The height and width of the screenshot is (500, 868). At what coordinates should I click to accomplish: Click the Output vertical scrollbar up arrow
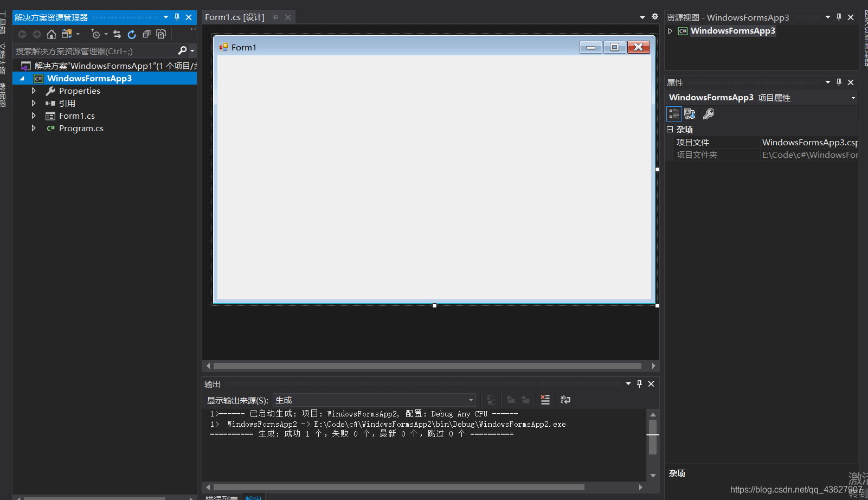[x=653, y=414]
